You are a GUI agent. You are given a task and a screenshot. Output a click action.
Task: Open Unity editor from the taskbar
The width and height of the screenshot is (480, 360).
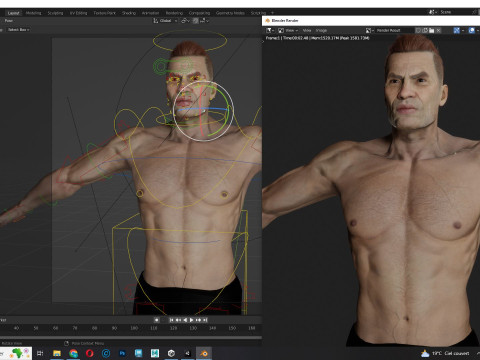188,353
